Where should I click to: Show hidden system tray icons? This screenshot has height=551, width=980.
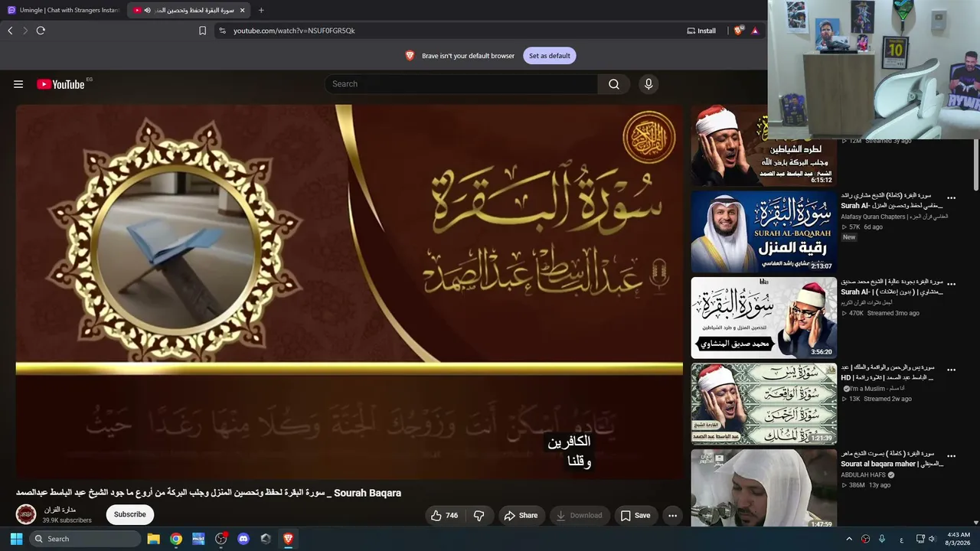[848, 539]
